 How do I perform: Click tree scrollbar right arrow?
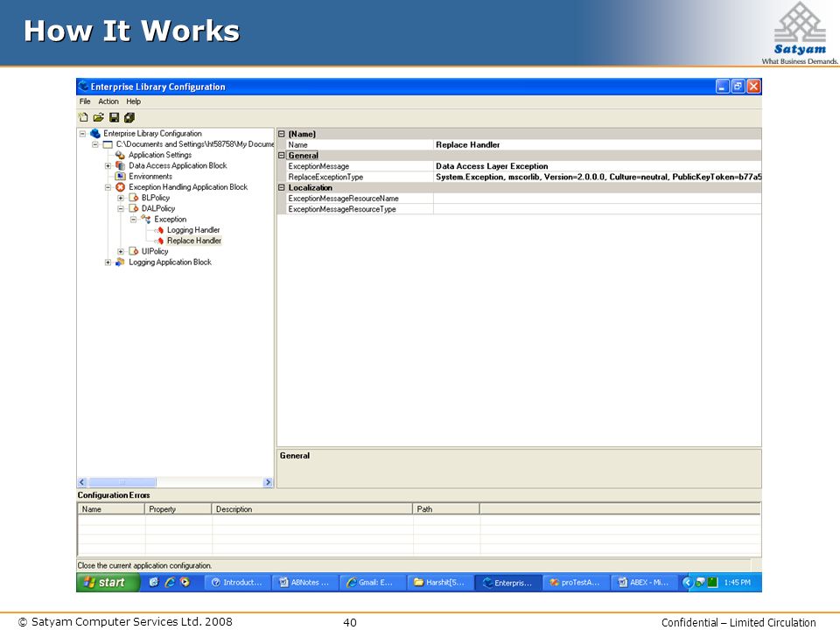(268, 482)
